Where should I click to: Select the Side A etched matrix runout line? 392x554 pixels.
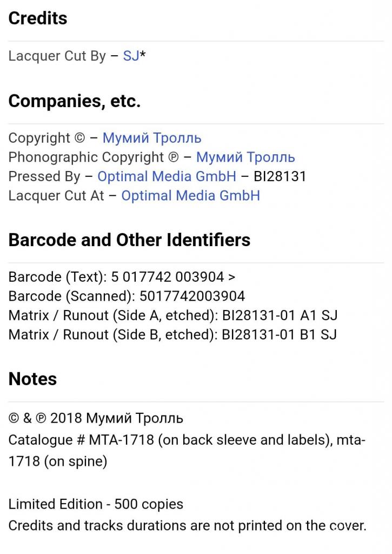pos(173,315)
